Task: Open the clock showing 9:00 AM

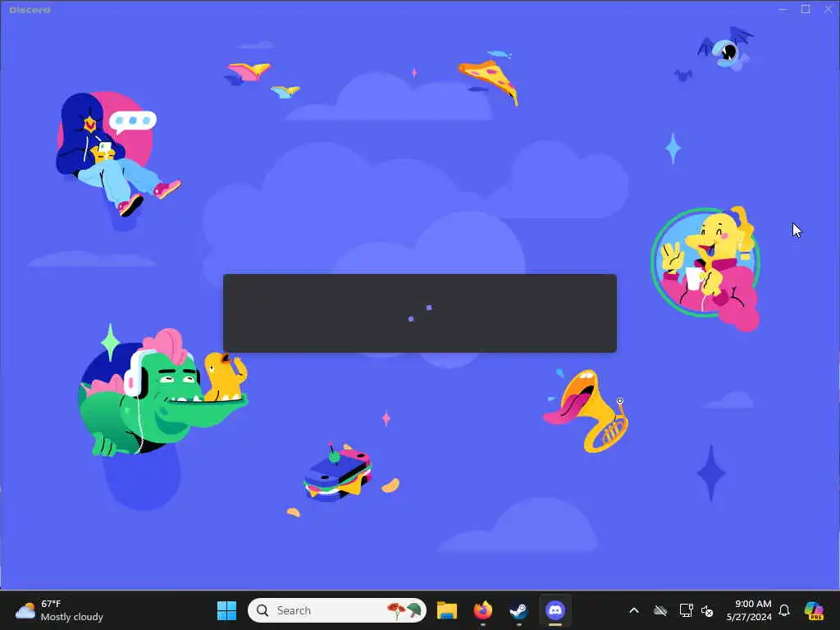Action: [x=749, y=610]
